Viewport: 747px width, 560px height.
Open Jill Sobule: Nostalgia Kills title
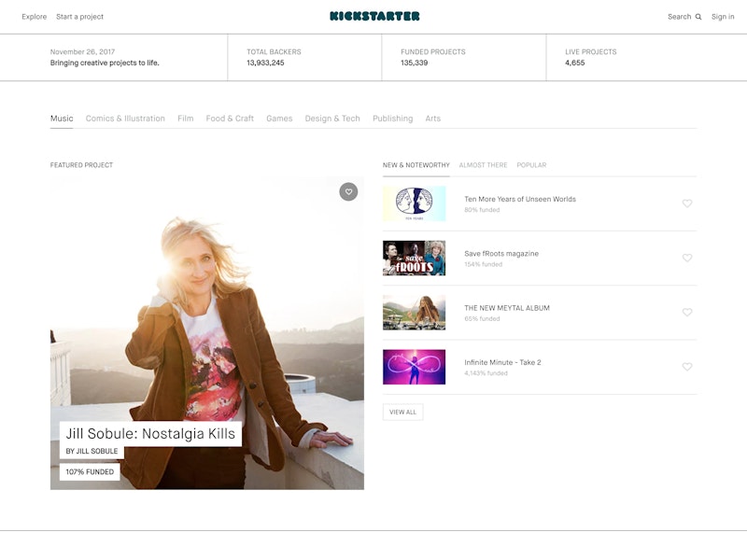[x=150, y=434]
